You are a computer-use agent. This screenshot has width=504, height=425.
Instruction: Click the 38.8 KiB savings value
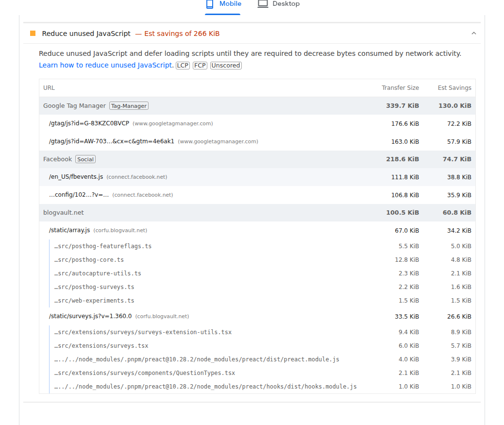pyautogui.click(x=459, y=177)
